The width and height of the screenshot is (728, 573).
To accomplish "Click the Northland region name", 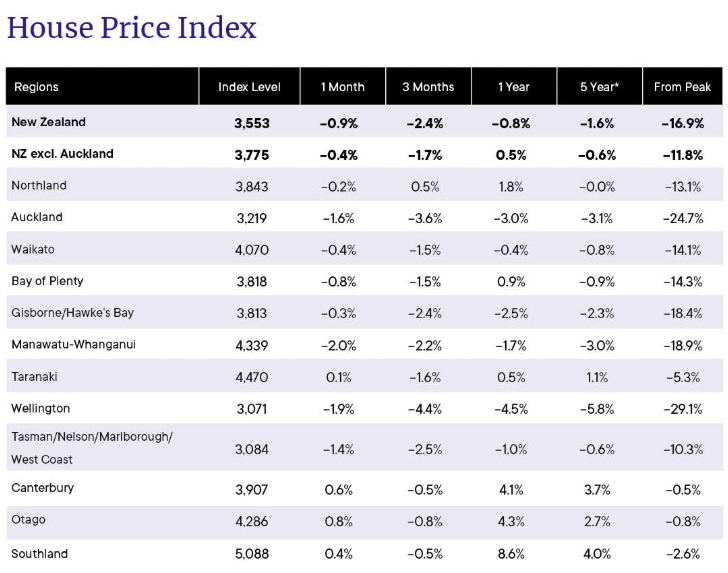I will (39, 185).
